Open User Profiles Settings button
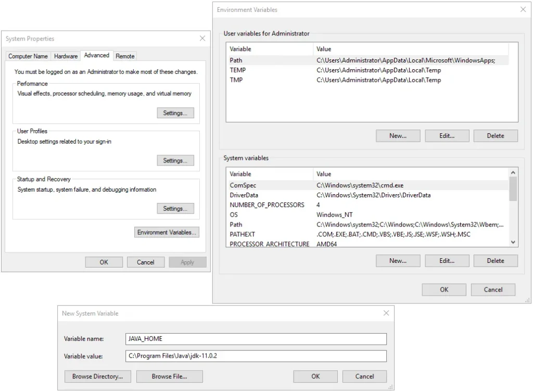 (x=175, y=161)
